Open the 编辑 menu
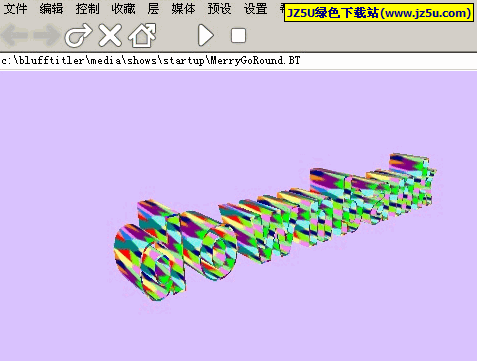Screen dimensions: 477x361 tap(51, 9)
